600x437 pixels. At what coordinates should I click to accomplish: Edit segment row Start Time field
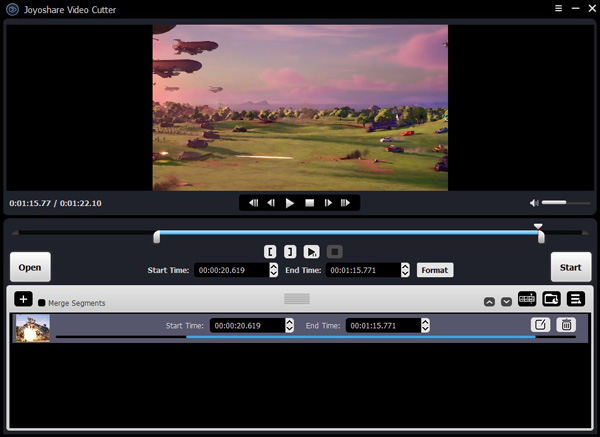pyautogui.click(x=247, y=326)
